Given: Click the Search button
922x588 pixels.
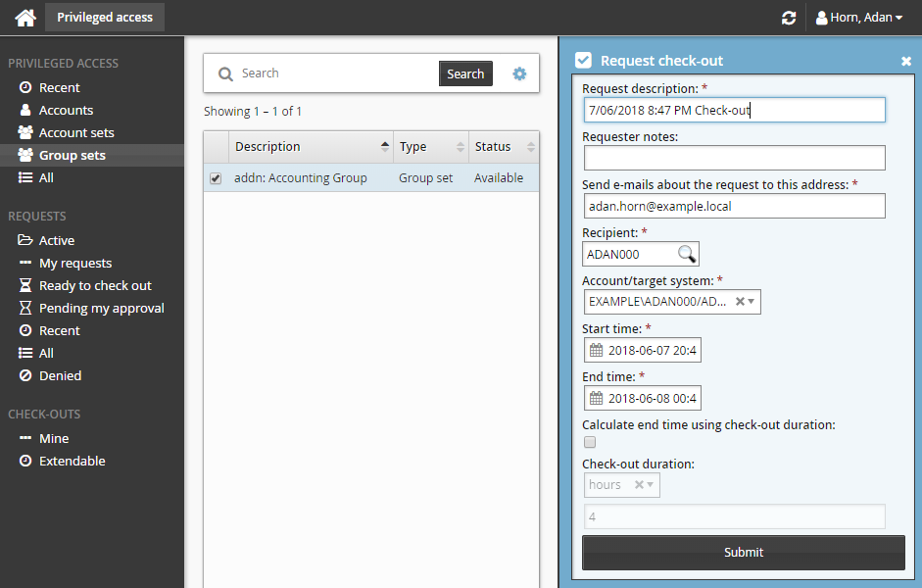Looking at the screenshot, I should coord(465,73).
